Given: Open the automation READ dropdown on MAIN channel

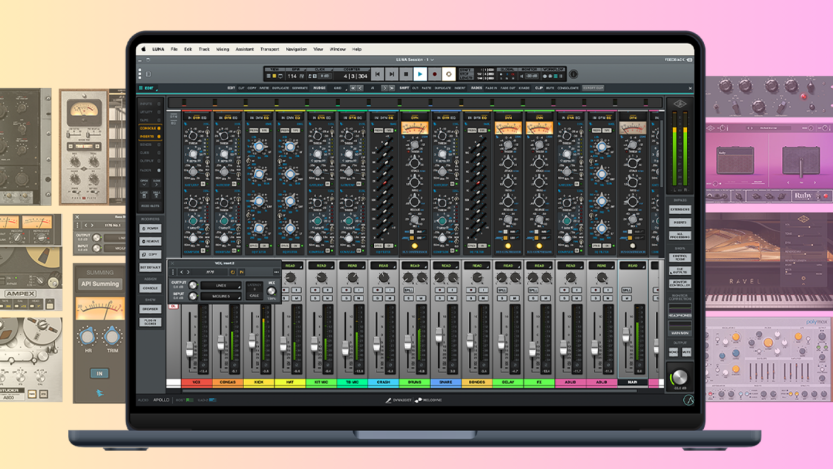Looking at the screenshot, I should tap(632, 266).
